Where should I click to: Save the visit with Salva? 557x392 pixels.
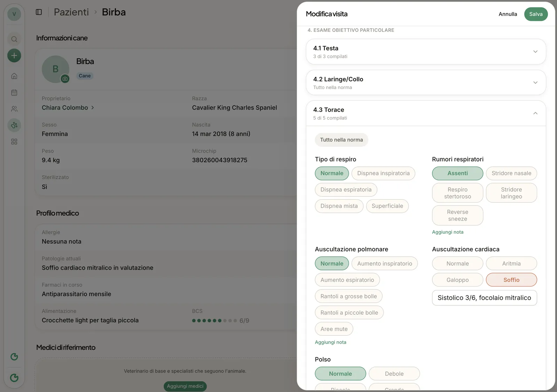tap(536, 14)
